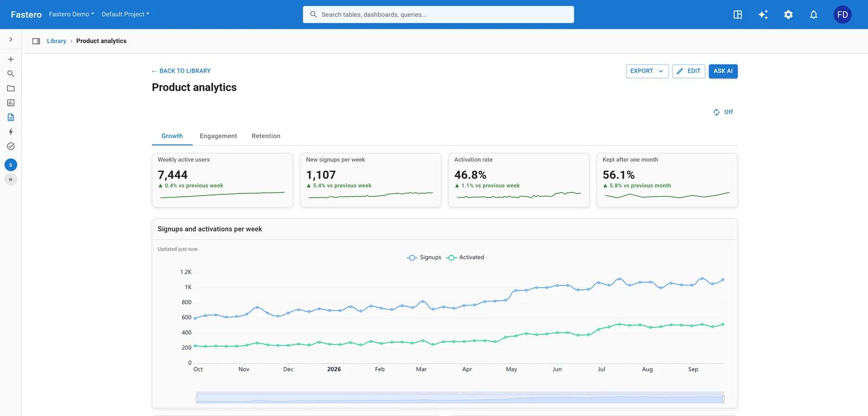868x416 pixels.
Task: Open the New signups per week card
Action: pos(371,180)
